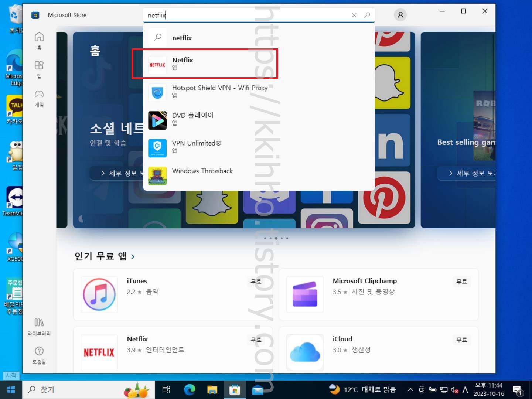Launch Microsoft Edge from the taskbar
Screen dimensions: 532x399
click(x=190, y=390)
